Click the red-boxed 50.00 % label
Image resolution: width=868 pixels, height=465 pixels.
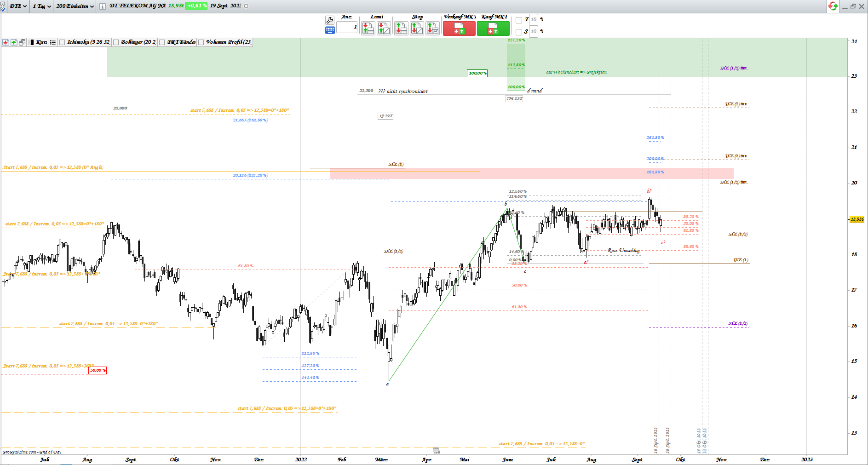coord(98,370)
